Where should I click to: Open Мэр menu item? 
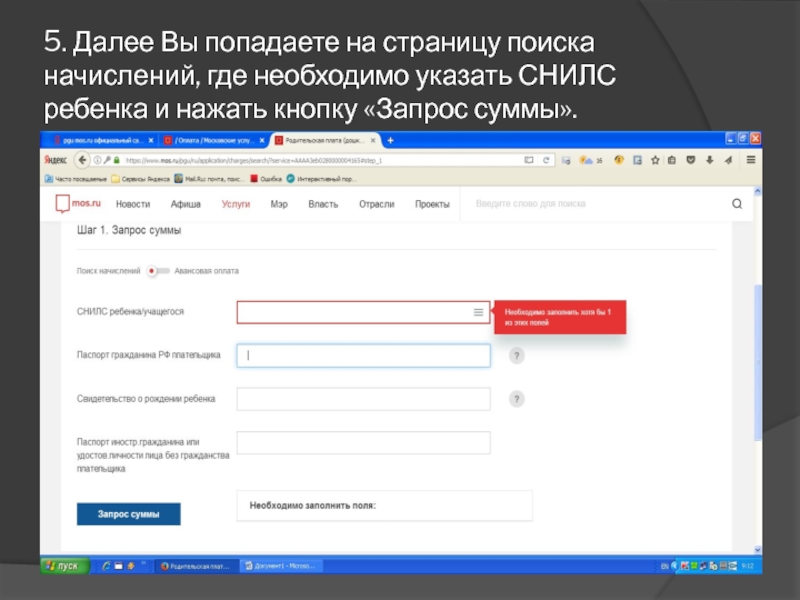point(279,204)
